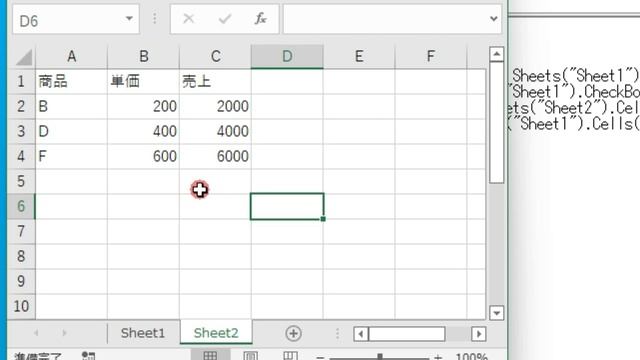Click the Enter checkmark icon
The width and height of the screenshot is (640, 360).
tap(225, 18)
